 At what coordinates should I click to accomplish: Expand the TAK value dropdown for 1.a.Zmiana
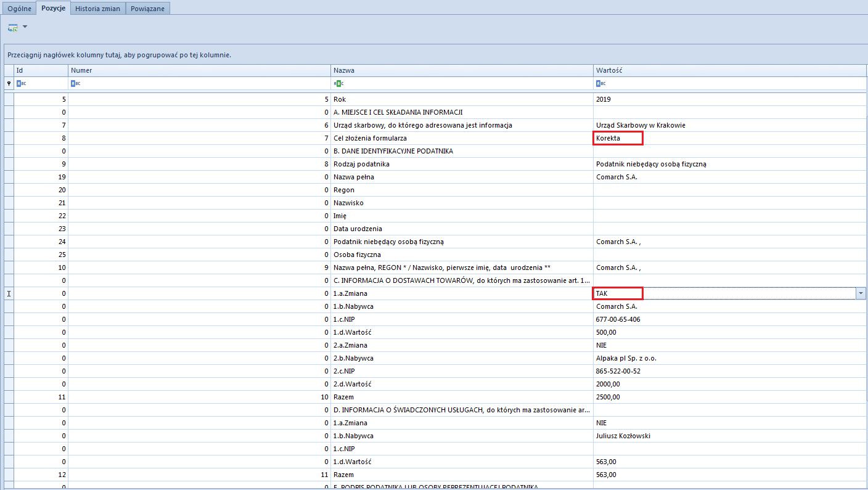pos(861,294)
